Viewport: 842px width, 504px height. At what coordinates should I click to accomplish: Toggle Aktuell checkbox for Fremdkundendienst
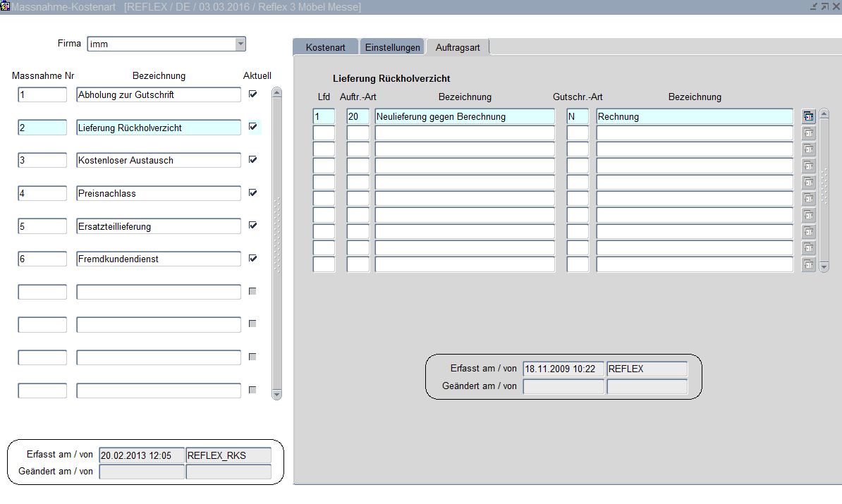[252, 259]
